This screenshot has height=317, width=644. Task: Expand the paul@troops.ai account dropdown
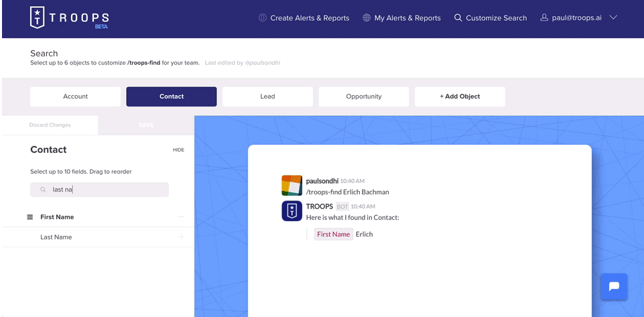(613, 17)
